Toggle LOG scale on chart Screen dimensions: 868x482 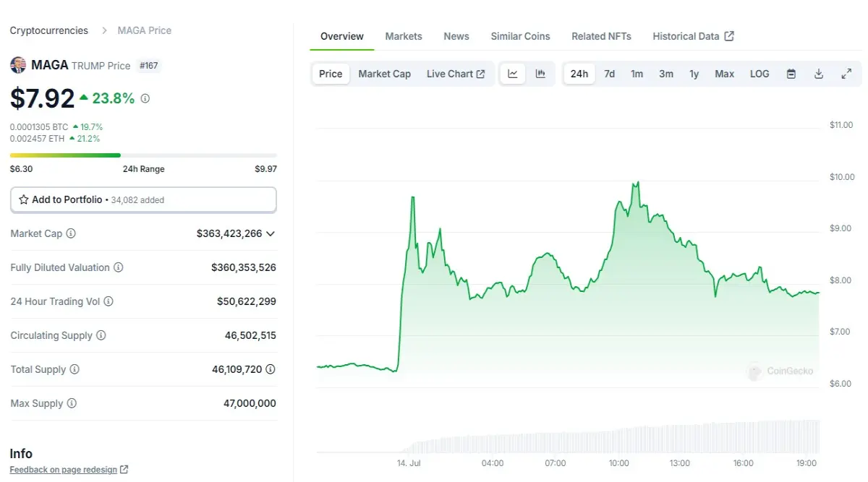pos(759,74)
